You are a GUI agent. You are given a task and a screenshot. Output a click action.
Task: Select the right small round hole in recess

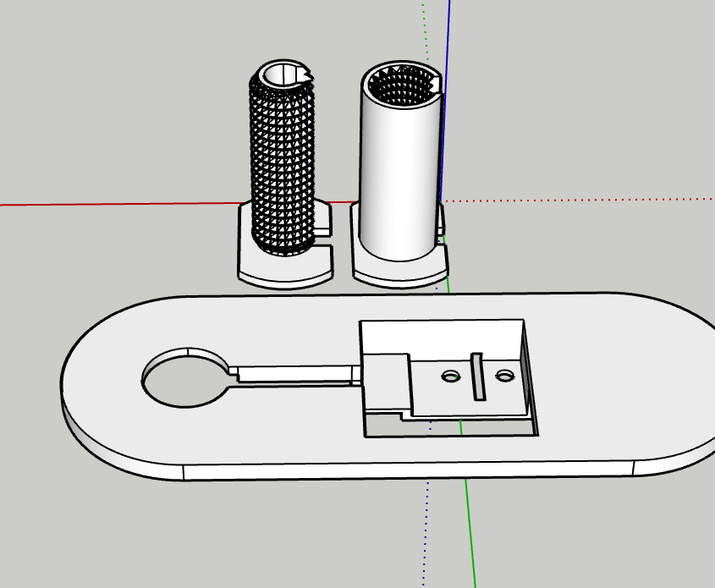(x=505, y=376)
